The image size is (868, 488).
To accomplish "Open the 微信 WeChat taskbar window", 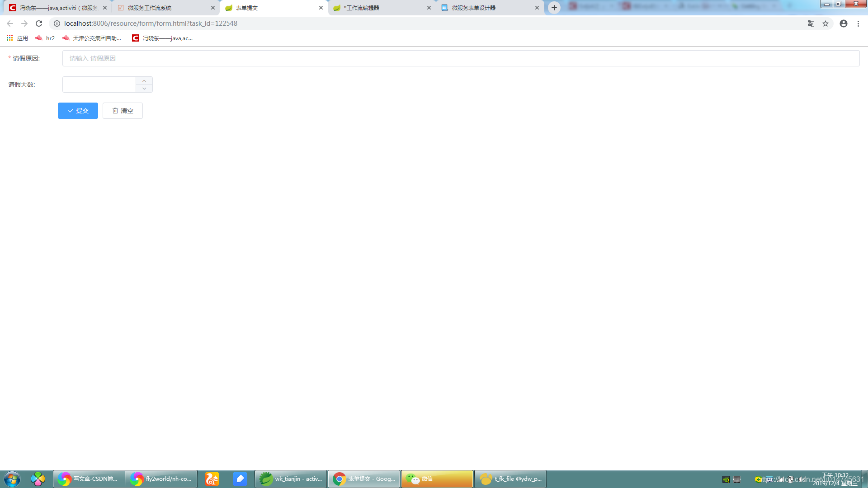I will pyautogui.click(x=437, y=479).
